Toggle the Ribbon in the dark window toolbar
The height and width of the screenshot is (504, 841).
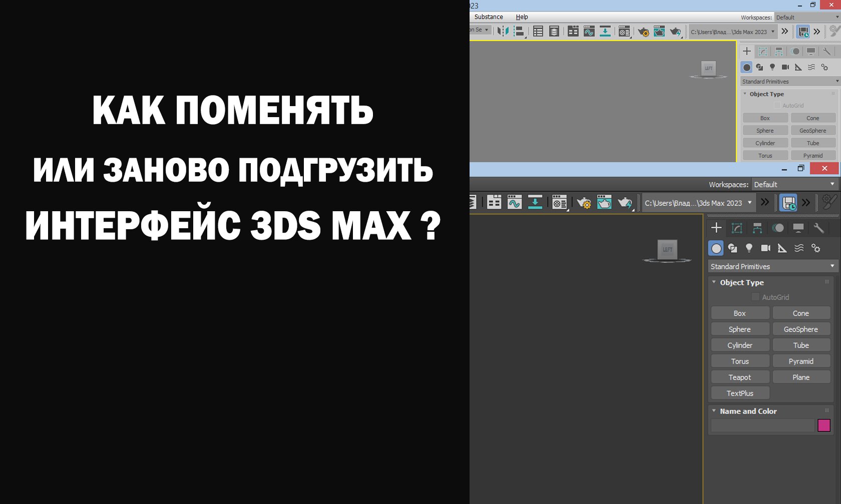pyautogui.click(x=494, y=202)
